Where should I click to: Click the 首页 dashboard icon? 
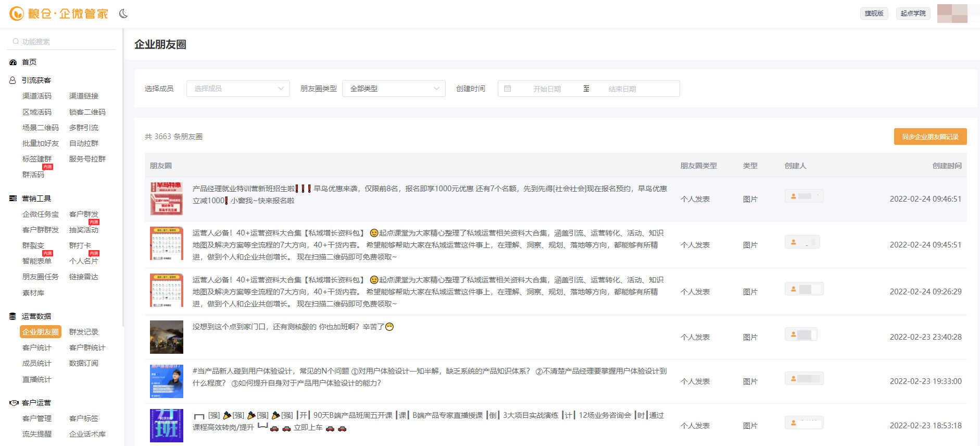click(13, 62)
